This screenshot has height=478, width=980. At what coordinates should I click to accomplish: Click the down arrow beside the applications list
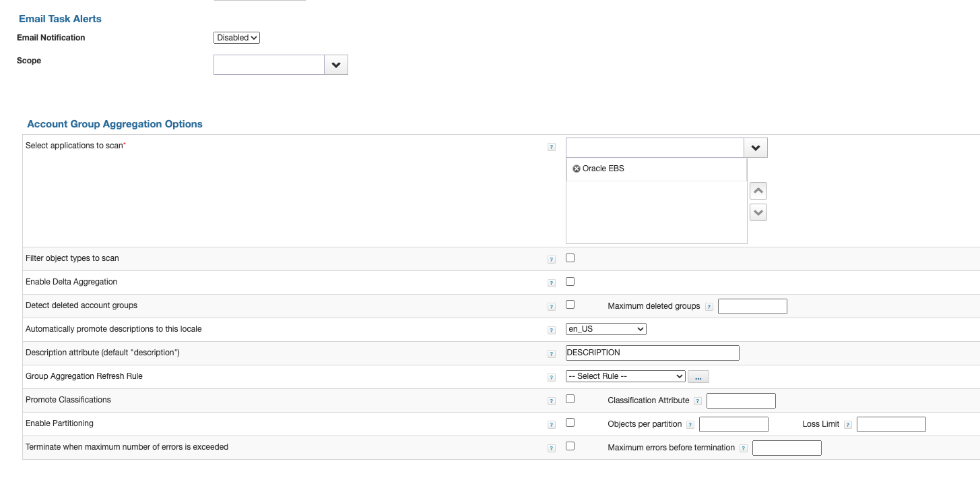pos(757,212)
